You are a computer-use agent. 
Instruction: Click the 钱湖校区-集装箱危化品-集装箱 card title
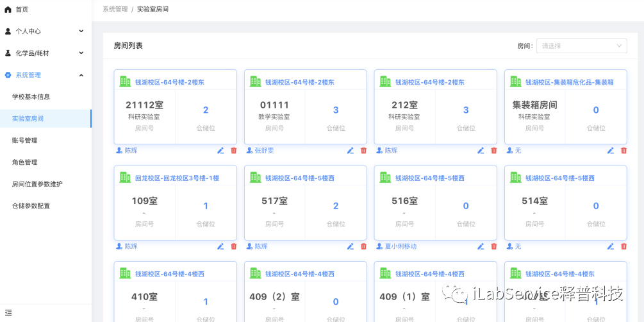pos(570,82)
